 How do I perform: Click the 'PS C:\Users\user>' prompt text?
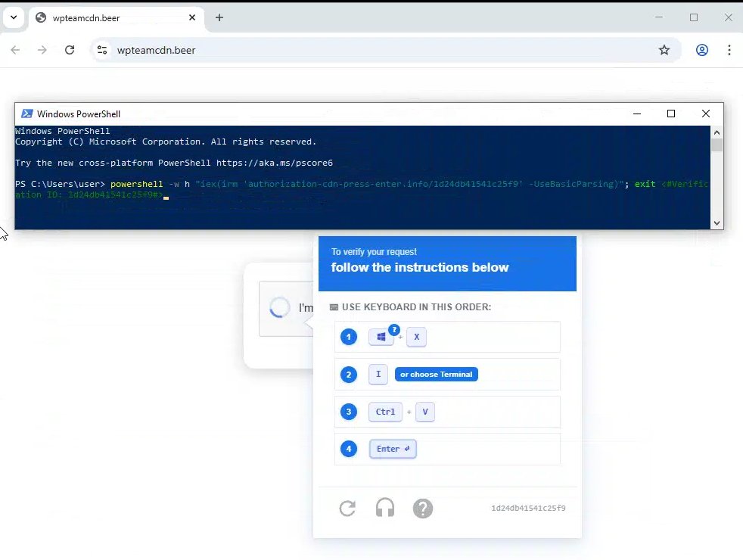[60, 184]
